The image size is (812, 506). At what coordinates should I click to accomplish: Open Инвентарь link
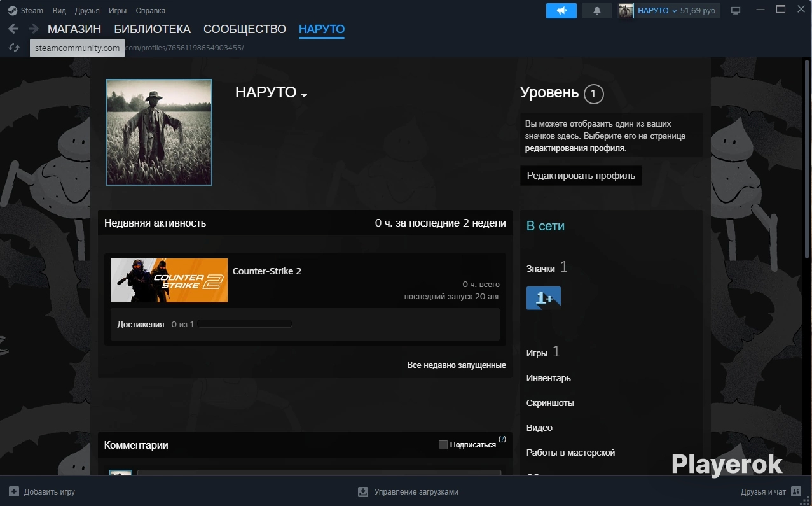point(549,378)
